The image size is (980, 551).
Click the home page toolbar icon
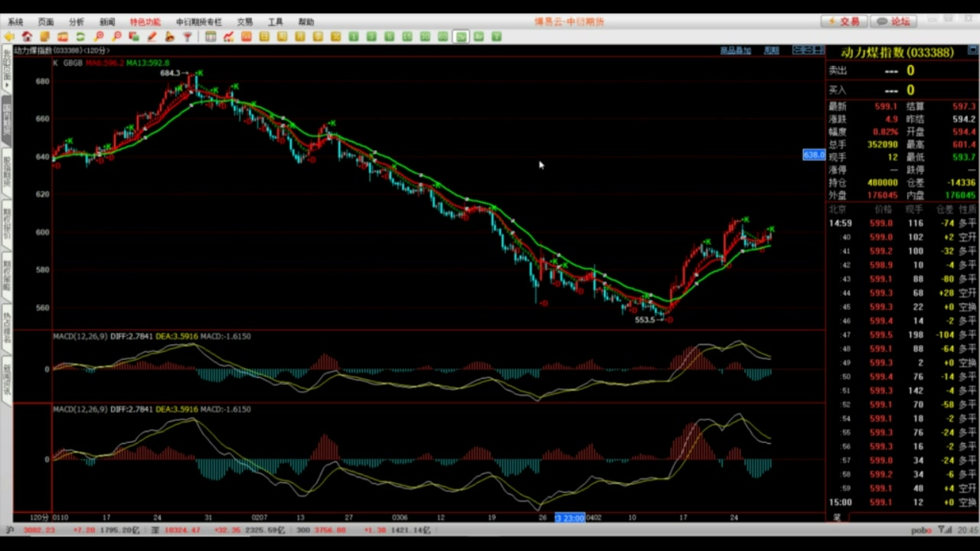tap(27, 37)
